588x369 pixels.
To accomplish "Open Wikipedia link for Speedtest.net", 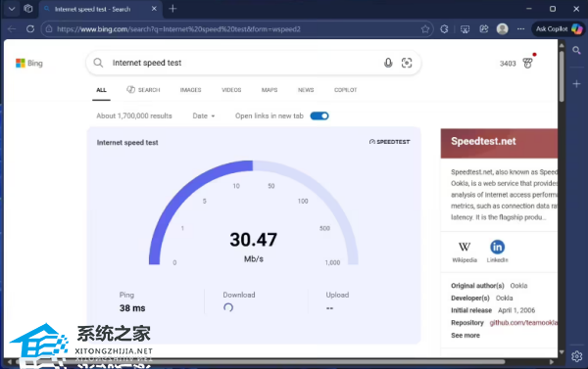I will (x=465, y=252).
